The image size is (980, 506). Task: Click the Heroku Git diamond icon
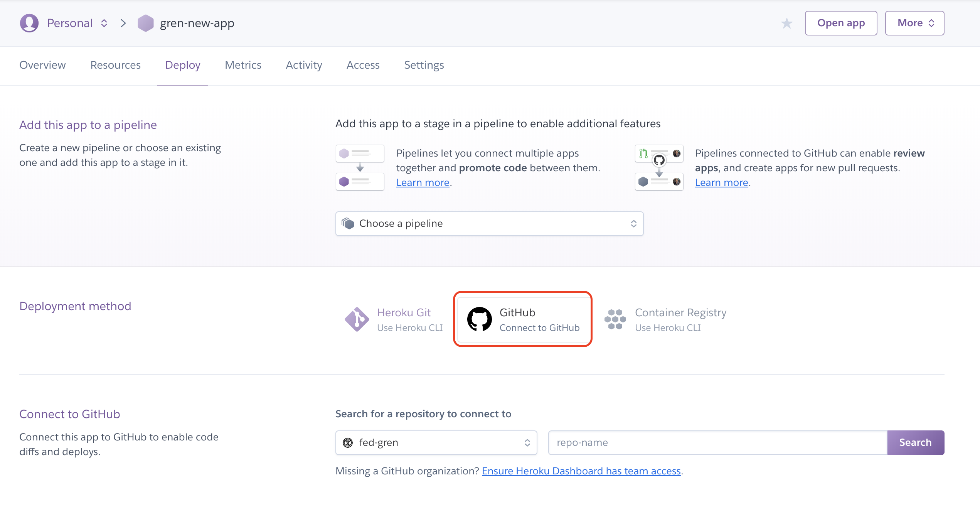(x=357, y=319)
